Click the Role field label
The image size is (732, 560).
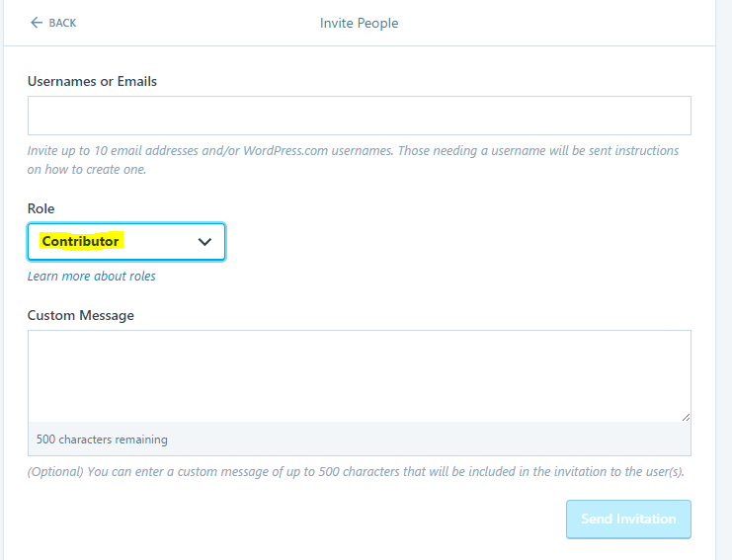pyautogui.click(x=41, y=208)
